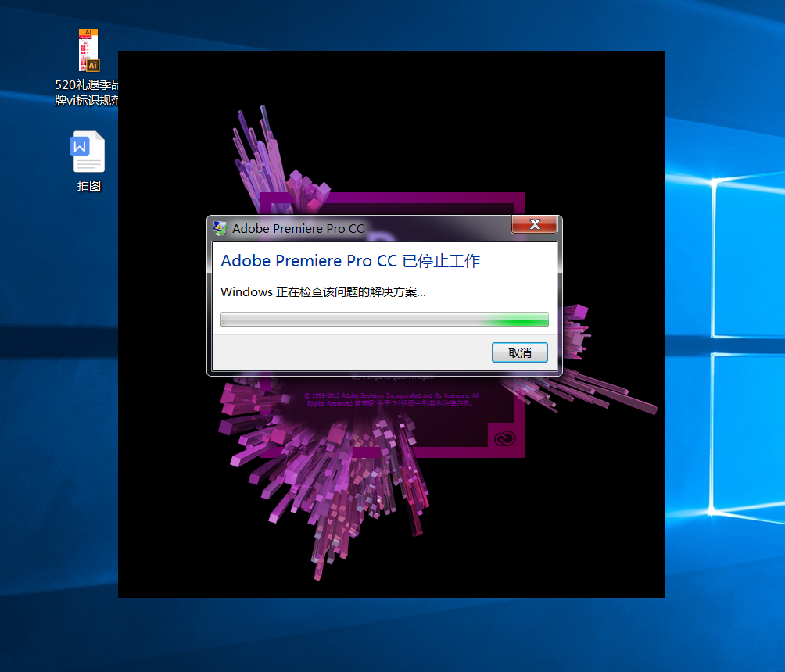
Task: Click the 取消 cancel button
Action: pos(520,352)
